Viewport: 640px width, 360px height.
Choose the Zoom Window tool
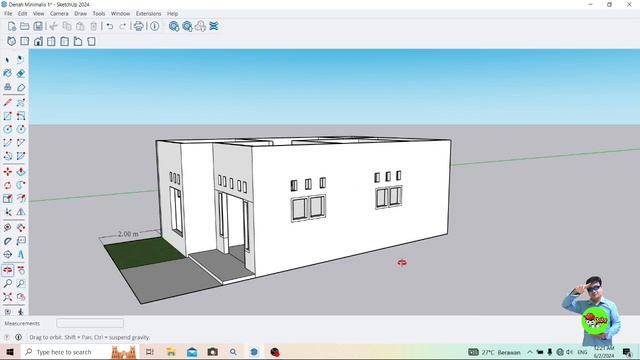coord(20,283)
